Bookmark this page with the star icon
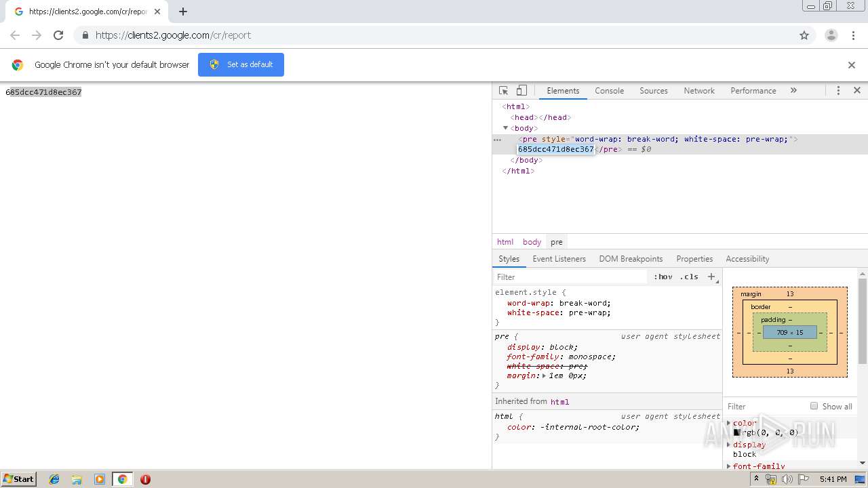Screen dimensions: 868x488 coord(804,35)
